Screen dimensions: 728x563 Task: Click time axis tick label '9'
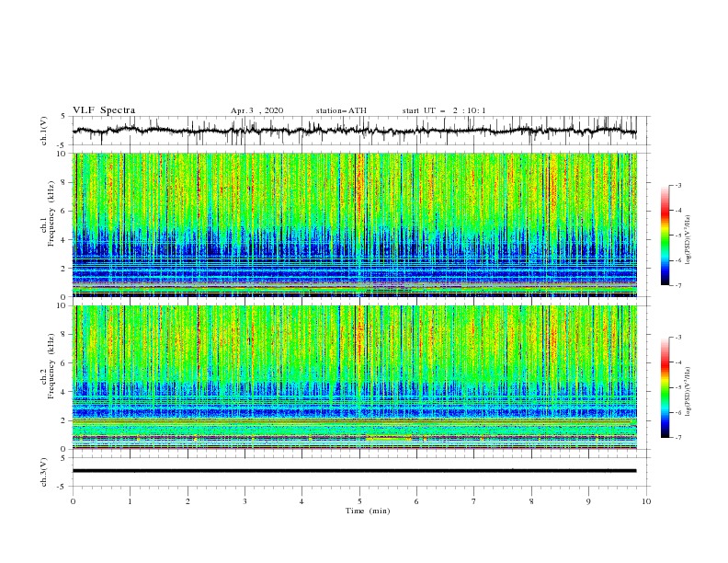click(x=588, y=501)
